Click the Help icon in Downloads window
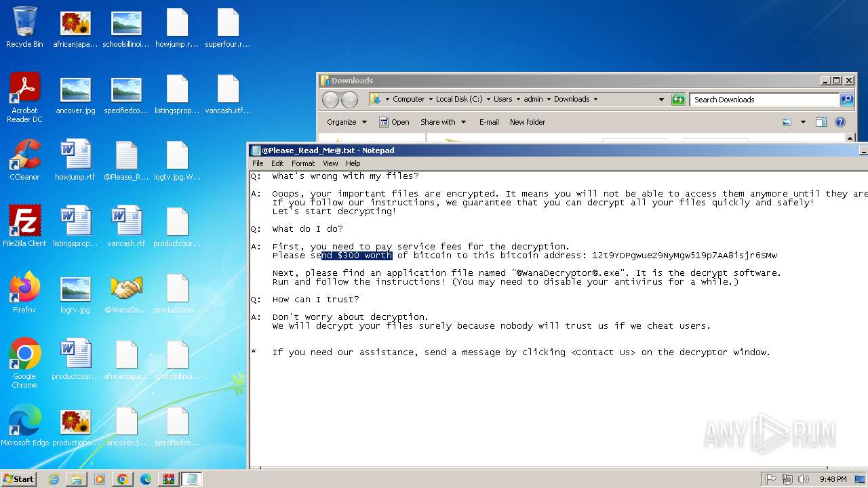Viewport: 868px width, 488px height. pos(840,122)
